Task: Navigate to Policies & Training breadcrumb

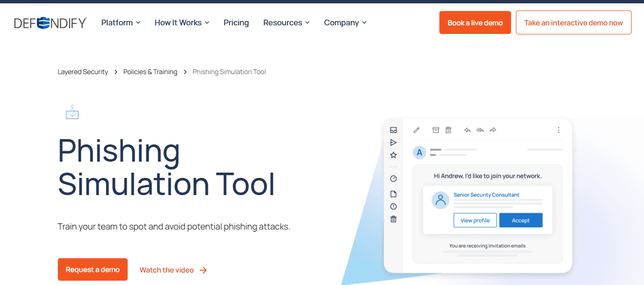Action: pyautogui.click(x=150, y=72)
